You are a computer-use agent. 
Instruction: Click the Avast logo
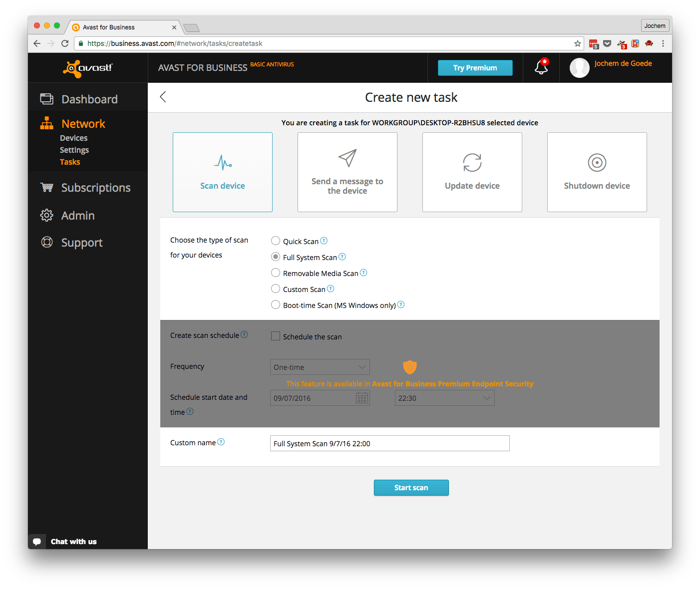88,68
